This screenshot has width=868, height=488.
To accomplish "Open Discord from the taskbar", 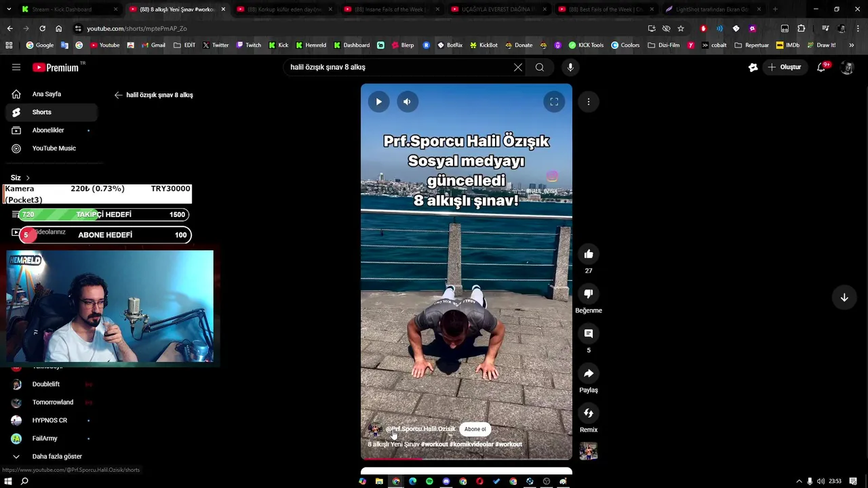I will tap(446, 481).
